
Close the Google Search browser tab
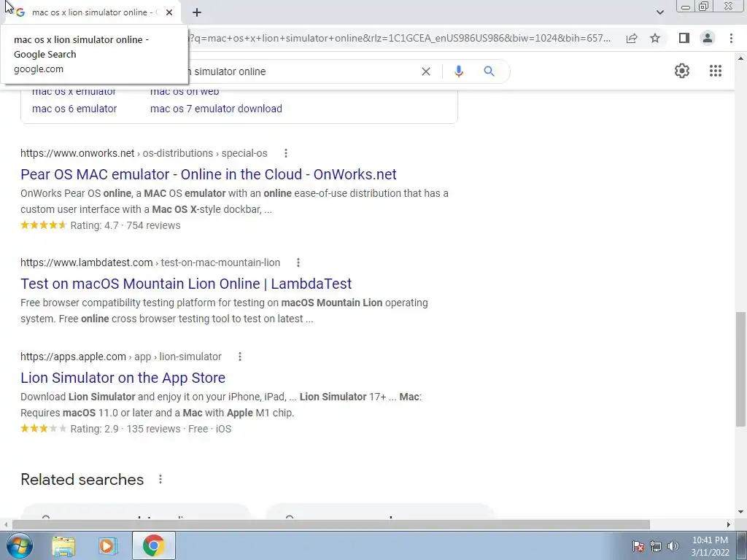[x=169, y=12]
